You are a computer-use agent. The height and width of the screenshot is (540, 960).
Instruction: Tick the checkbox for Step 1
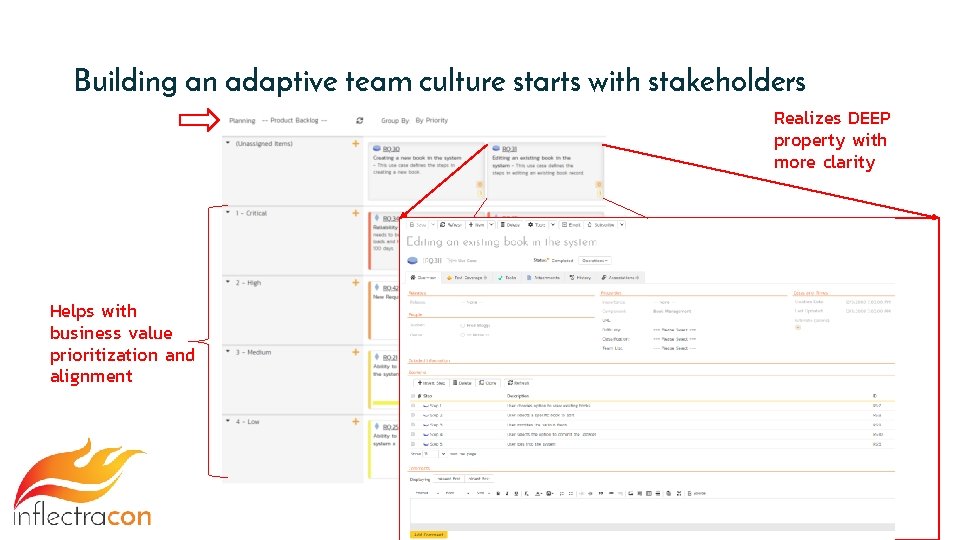point(413,405)
